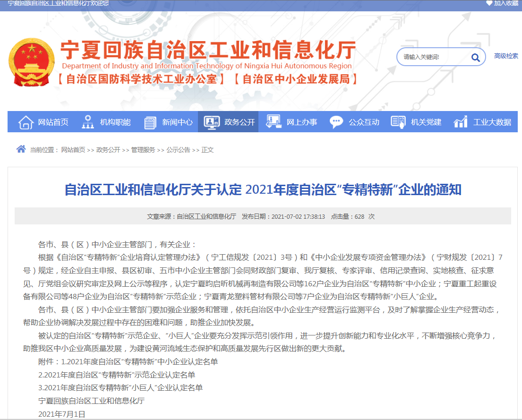Click the 网上办事 computer icon
522x420 pixels.
point(274,122)
